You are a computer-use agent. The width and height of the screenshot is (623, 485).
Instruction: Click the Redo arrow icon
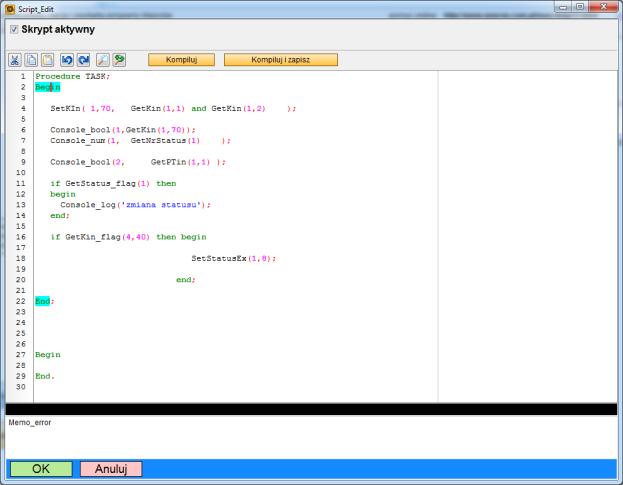pyautogui.click(x=83, y=60)
